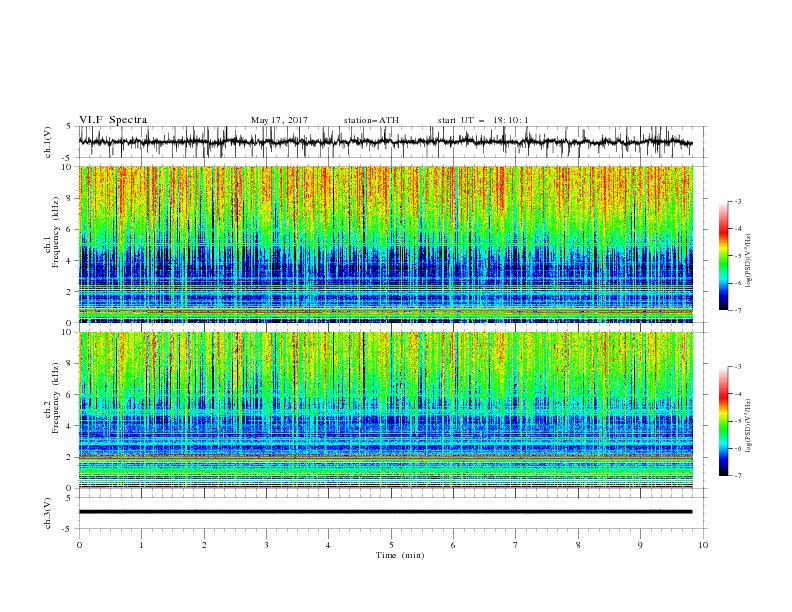The width and height of the screenshot is (792, 612).
Task: Click the "-3" tick on the ch.2 colorbar
Action: 737,367
